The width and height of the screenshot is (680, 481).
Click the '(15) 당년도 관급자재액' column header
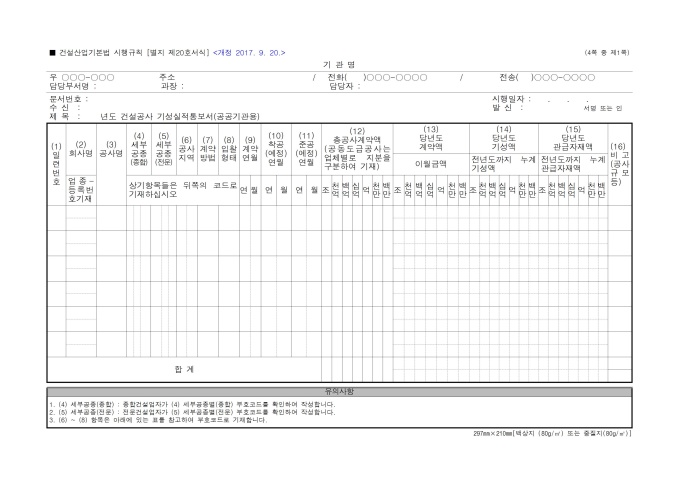click(572, 136)
